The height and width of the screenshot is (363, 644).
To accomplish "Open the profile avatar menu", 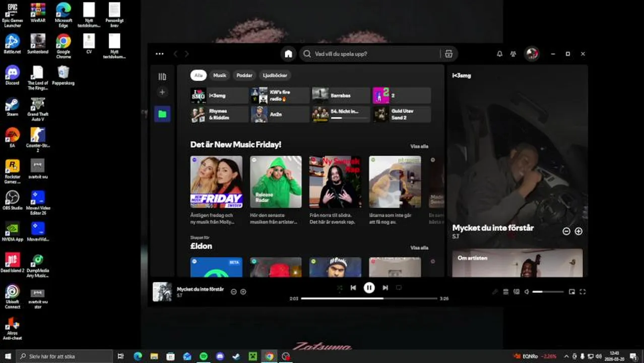I will tap(532, 54).
